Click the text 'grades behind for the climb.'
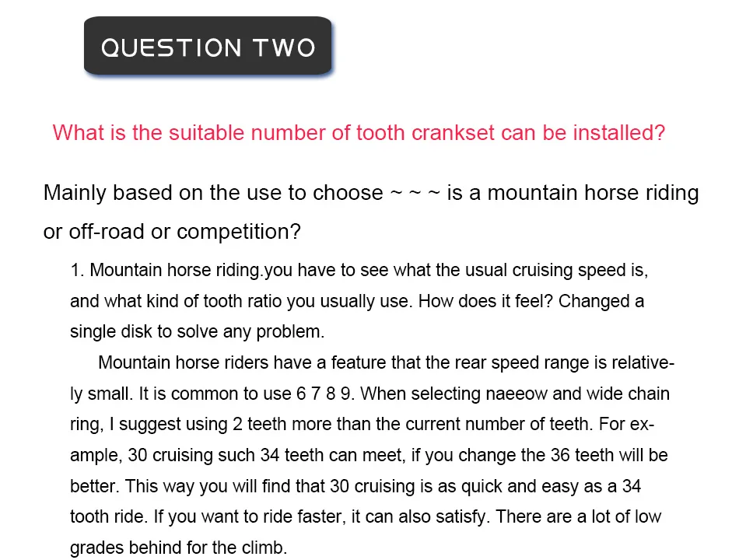This screenshot has height=560, width=739. (179, 548)
